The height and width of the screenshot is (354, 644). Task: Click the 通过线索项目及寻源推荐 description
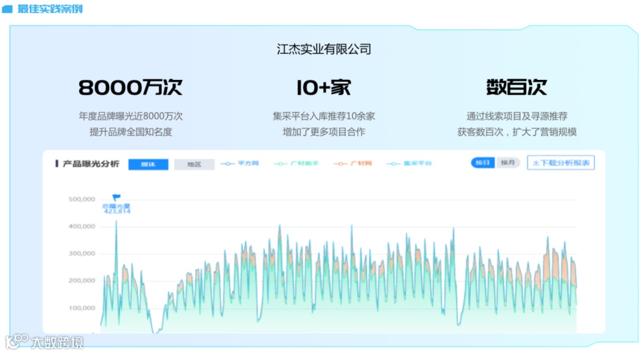pos(516,116)
